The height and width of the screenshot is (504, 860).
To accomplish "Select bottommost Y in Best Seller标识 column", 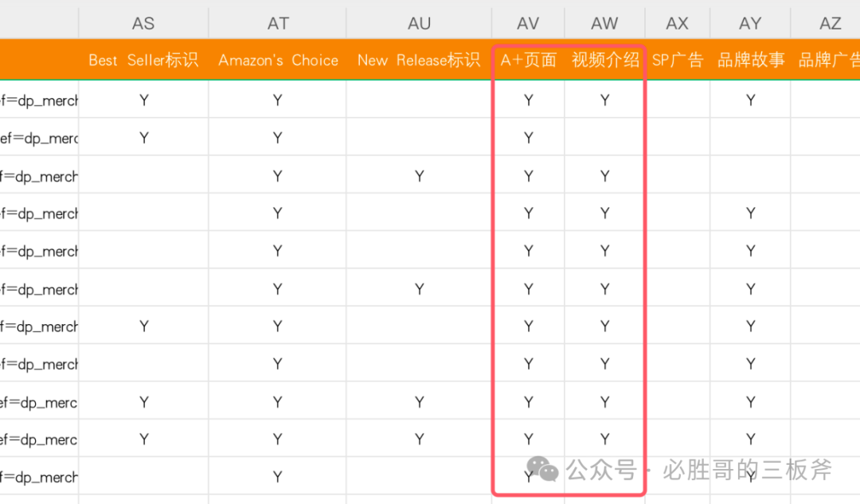I will (143, 440).
